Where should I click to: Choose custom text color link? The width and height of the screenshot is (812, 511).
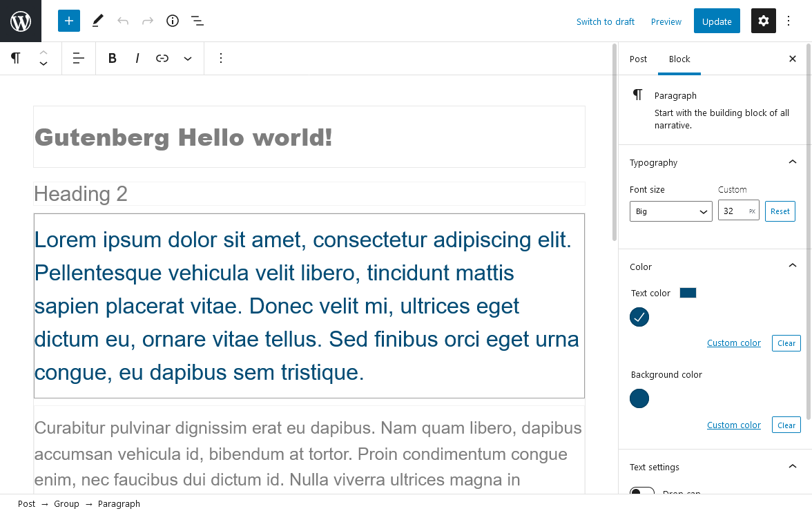734,343
